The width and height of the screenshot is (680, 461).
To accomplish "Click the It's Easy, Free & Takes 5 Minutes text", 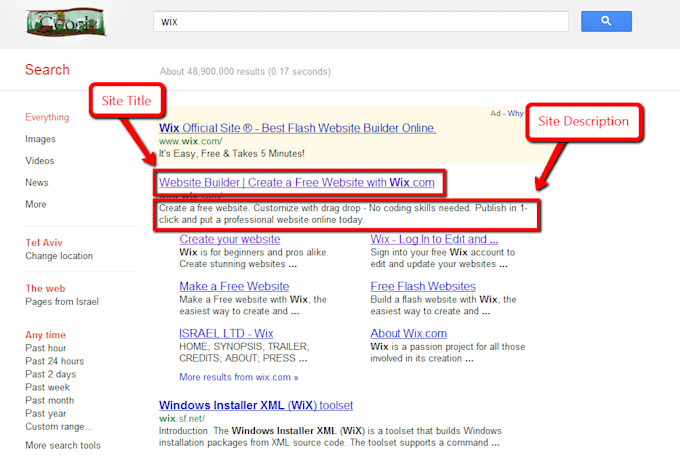I will (232, 154).
